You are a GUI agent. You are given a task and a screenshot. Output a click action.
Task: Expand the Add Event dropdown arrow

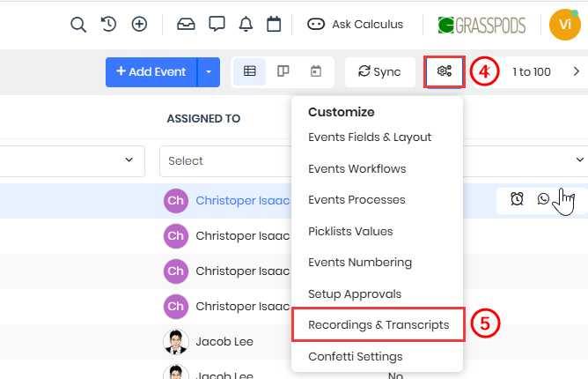209,71
